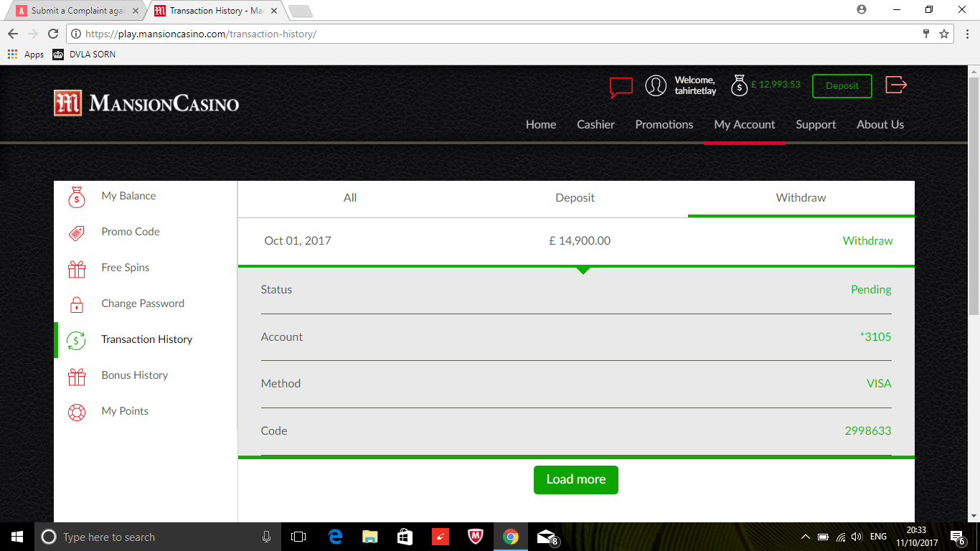Click the Bonus History gift icon
980x551 pixels.
[x=77, y=376]
